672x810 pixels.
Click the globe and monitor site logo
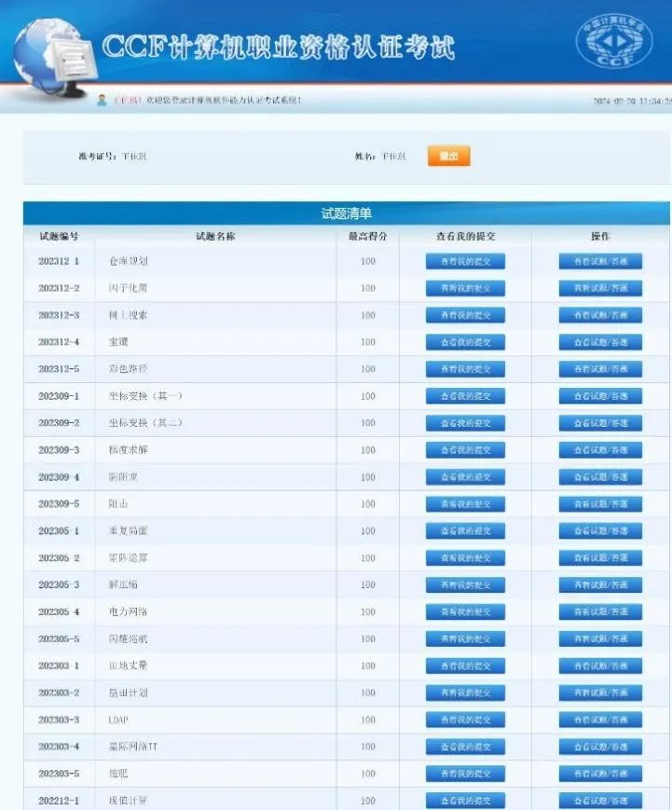click(x=56, y=60)
